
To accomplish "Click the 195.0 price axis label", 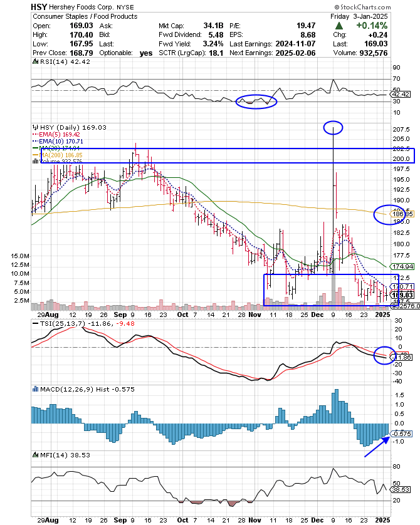I will click(x=401, y=179).
